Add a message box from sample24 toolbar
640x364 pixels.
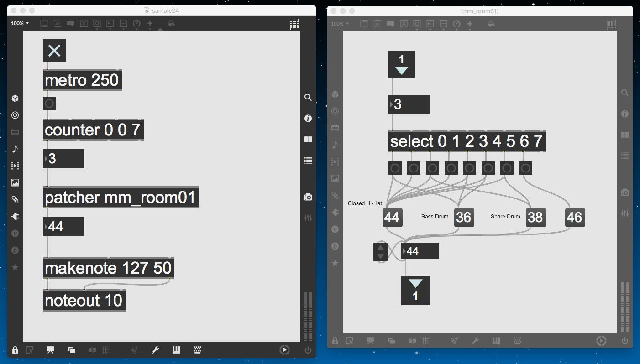click(x=58, y=23)
